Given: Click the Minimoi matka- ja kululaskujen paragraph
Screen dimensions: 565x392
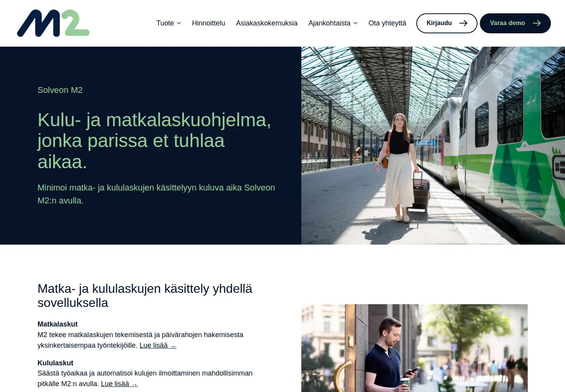Looking at the screenshot, I should coord(156,194).
